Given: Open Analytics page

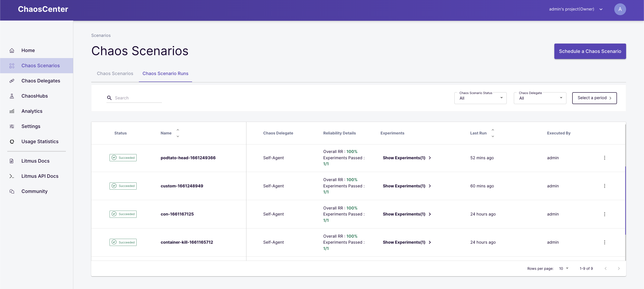Looking at the screenshot, I should tap(36, 111).
